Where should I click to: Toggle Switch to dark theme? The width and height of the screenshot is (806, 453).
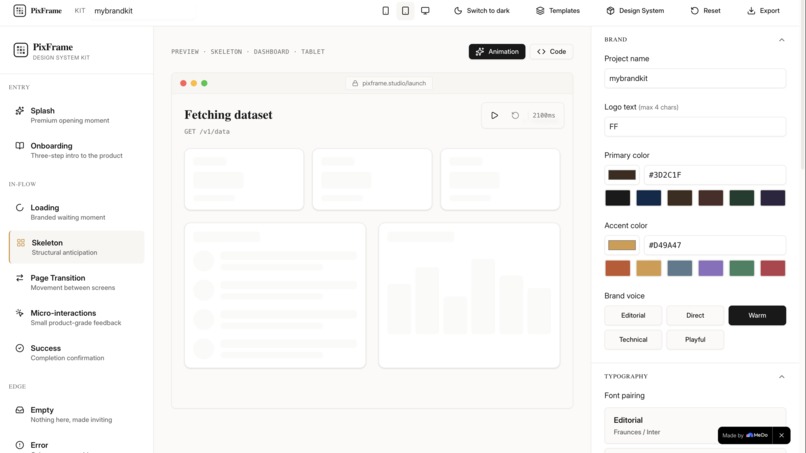tap(482, 11)
